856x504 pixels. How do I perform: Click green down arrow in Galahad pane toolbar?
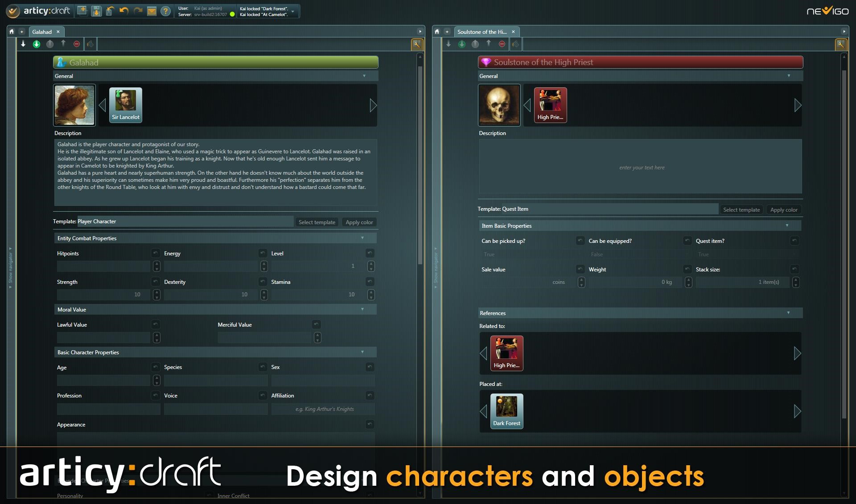(x=37, y=44)
